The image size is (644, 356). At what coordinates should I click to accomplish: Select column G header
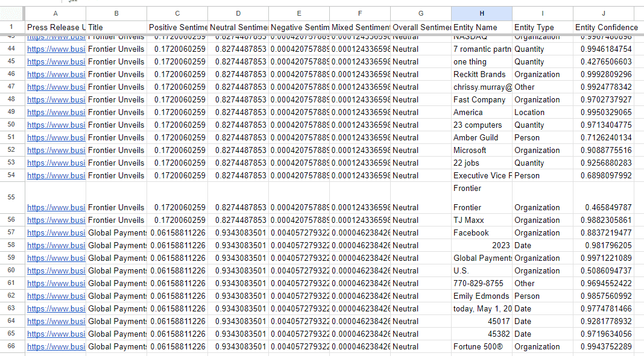[x=421, y=13]
